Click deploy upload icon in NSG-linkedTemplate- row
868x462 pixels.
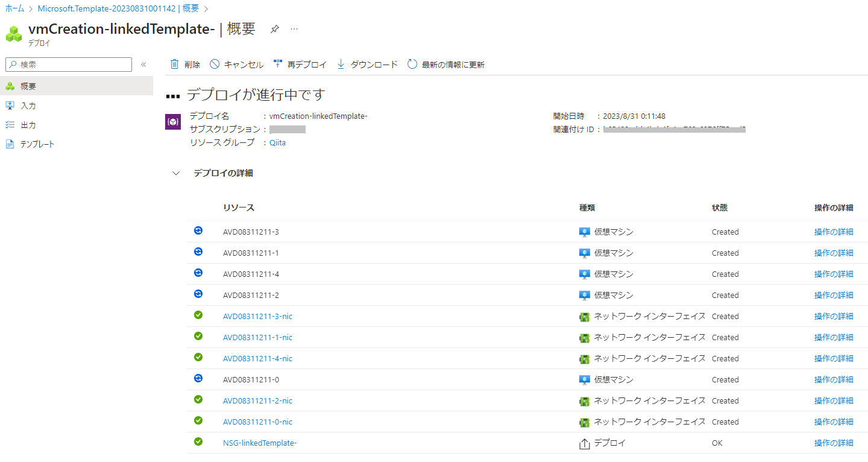(584, 443)
